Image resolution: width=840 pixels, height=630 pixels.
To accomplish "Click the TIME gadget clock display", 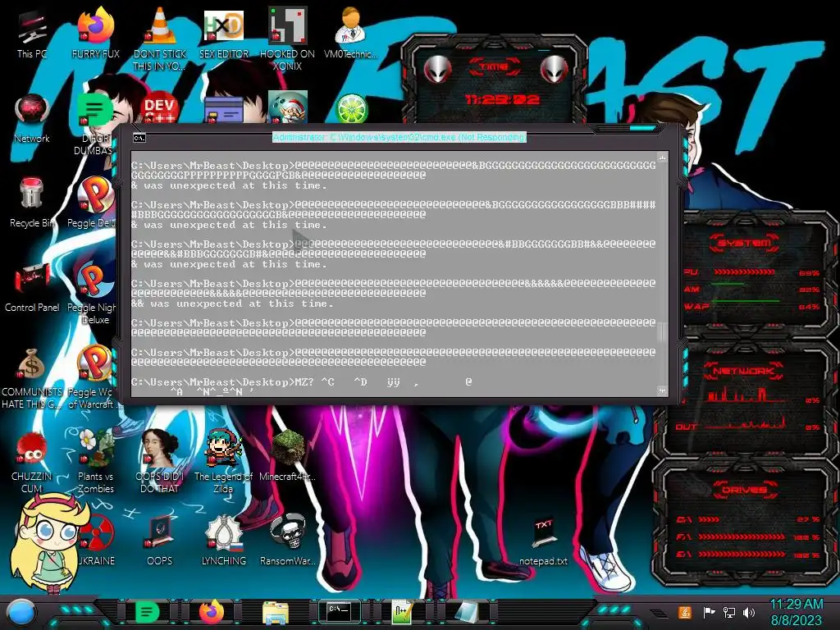I will tap(502, 99).
